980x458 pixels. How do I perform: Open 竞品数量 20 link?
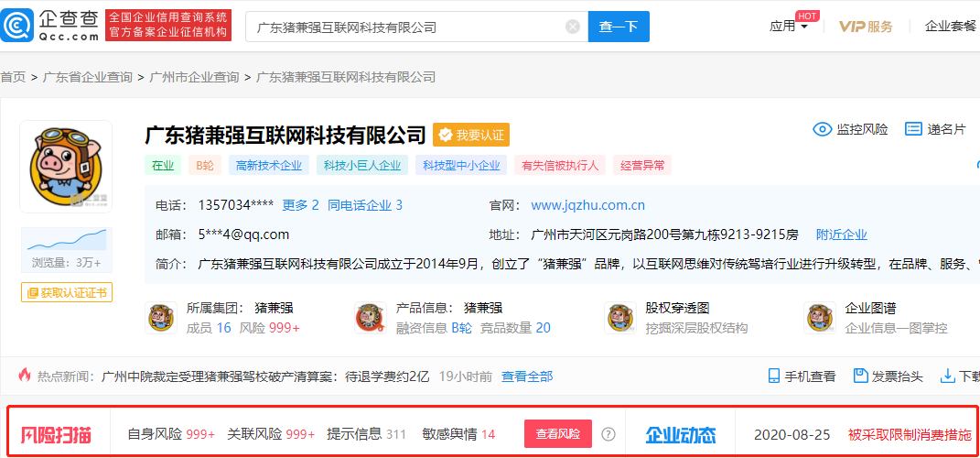click(515, 328)
